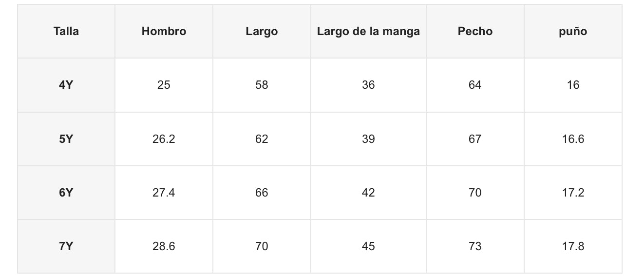The image size is (644, 277).
Task: Select the puño value 16.6 for 5Y
Action: click(x=573, y=139)
